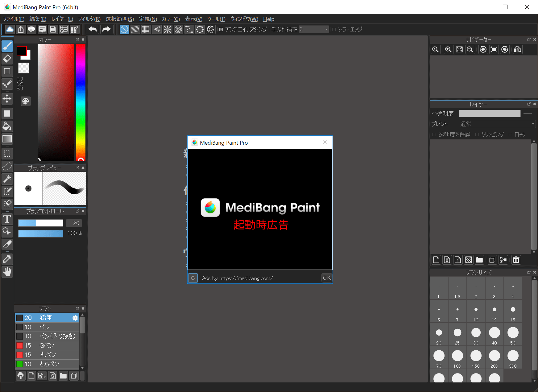Screen dimensions: 538x392
Task: Open the gear settings menu of the 鉛筆 brush
Action: [75, 318]
